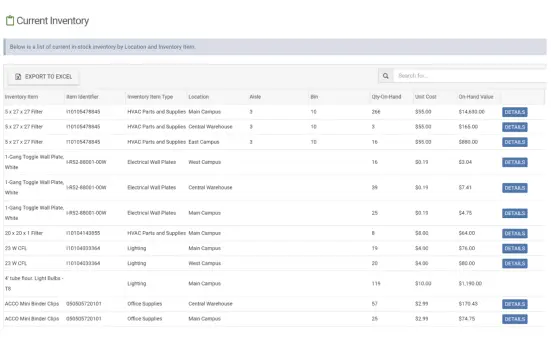Click the '$3.04' on-hand value
This screenshot has width=551, height=362.
[x=465, y=162]
